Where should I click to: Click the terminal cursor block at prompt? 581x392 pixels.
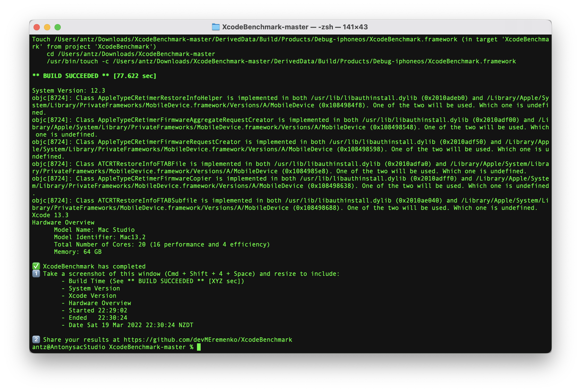(199, 347)
